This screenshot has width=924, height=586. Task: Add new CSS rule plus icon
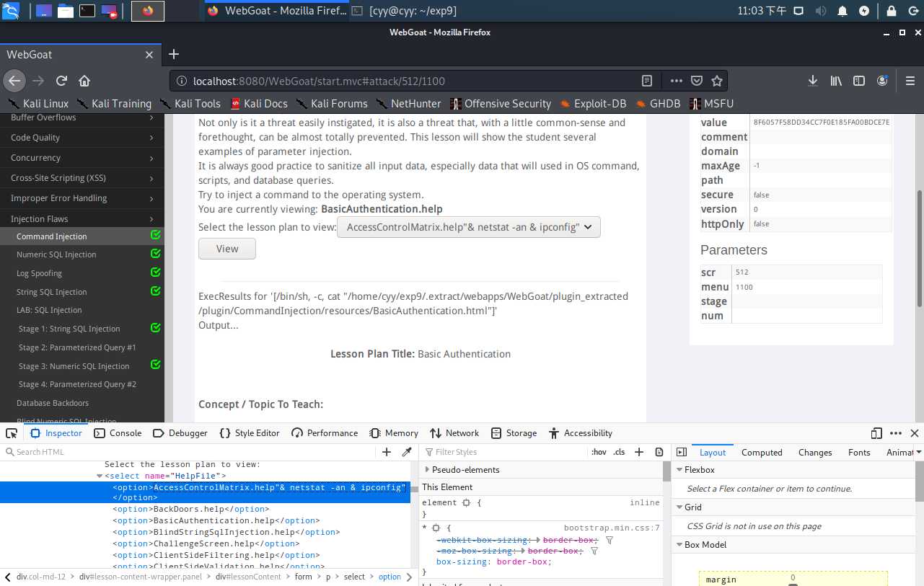tap(639, 452)
